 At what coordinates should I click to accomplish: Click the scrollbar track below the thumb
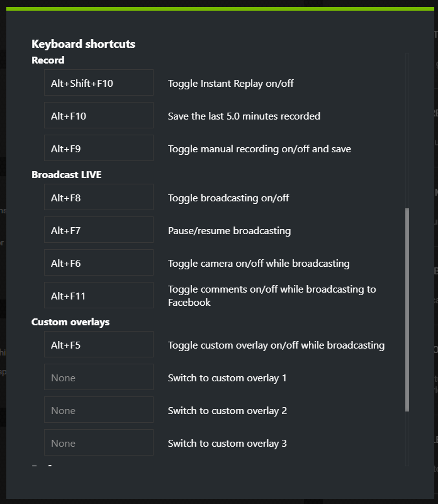[407, 439]
